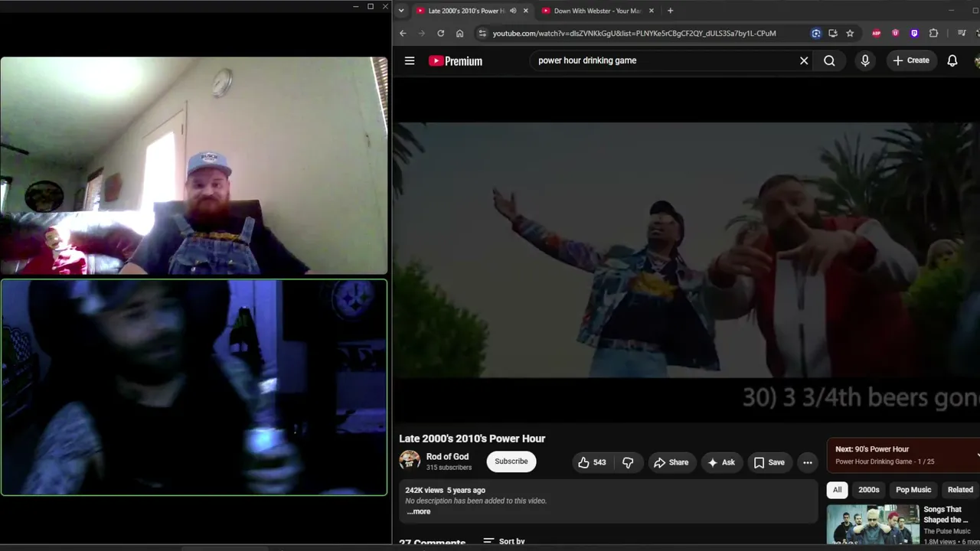Click the 315 subscribers text
Image resolution: width=980 pixels, height=551 pixels.
[x=449, y=468]
